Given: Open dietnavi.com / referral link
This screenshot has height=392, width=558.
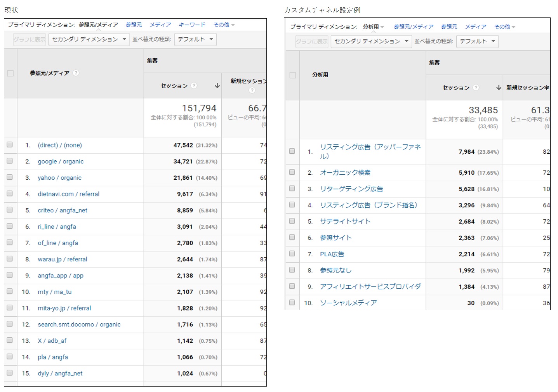Looking at the screenshot, I should point(68,194).
